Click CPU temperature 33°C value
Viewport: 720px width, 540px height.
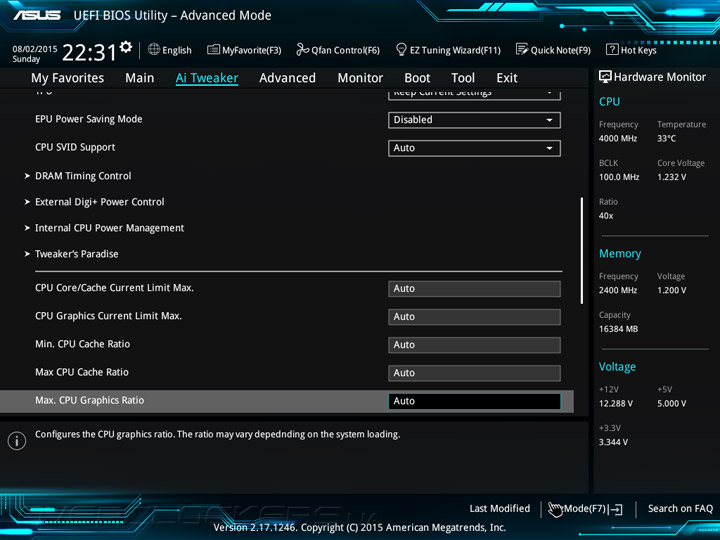(666, 138)
